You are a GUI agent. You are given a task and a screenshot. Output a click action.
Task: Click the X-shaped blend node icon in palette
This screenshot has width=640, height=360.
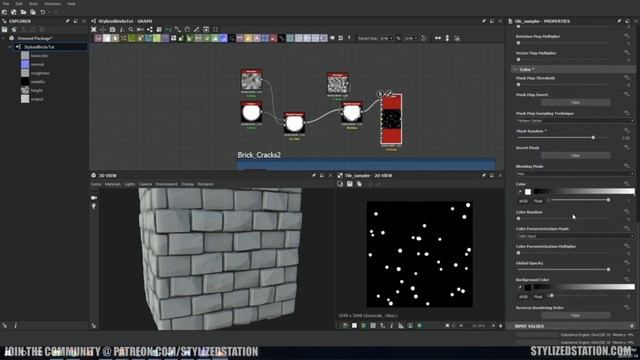123,38
